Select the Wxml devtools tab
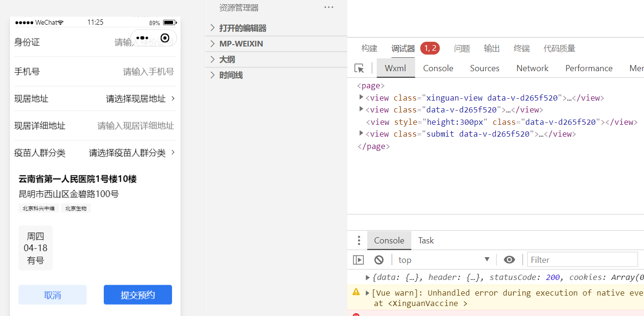The height and width of the screenshot is (316, 644). 396,68
